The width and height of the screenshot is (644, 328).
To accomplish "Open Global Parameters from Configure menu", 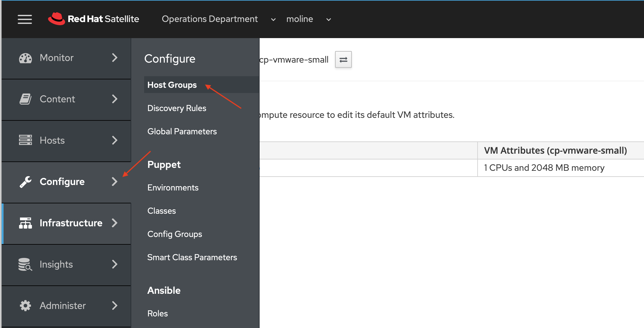I will pyautogui.click(x=182, y=131).
